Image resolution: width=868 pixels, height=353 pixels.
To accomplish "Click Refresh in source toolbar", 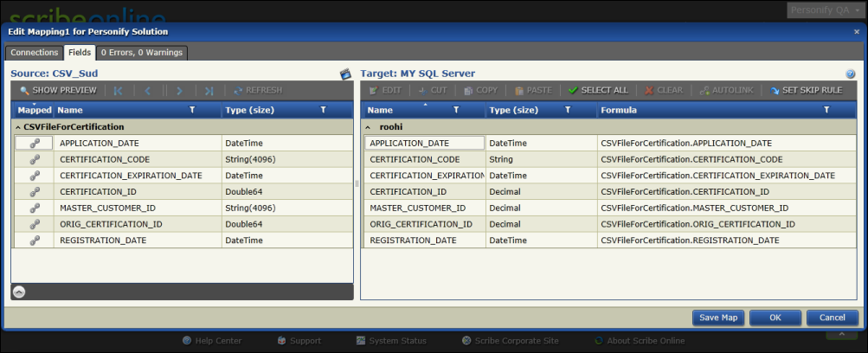I will [x=258, y=90].
